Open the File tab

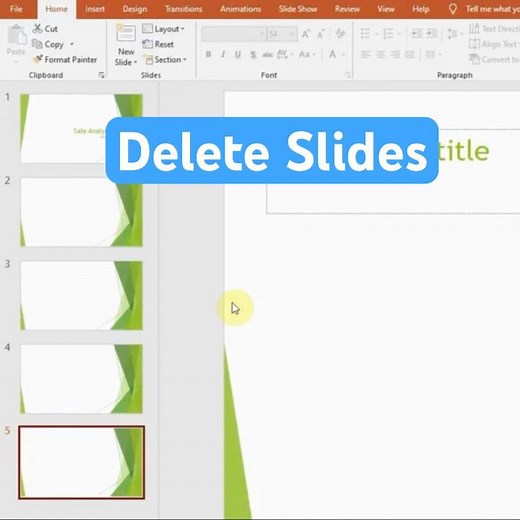tap(16, 9)
